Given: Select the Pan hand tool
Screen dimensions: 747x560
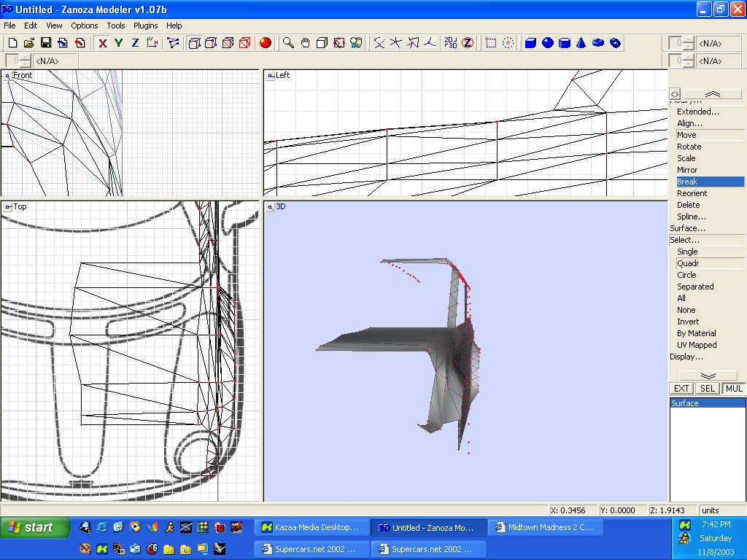Looking at the screenshot, I should (x=305, y=43).
